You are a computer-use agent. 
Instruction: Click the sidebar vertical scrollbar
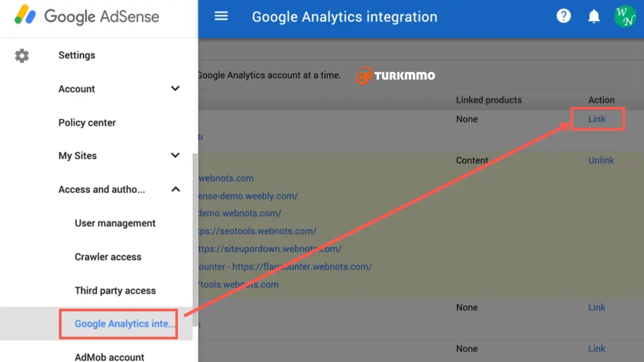195,240
